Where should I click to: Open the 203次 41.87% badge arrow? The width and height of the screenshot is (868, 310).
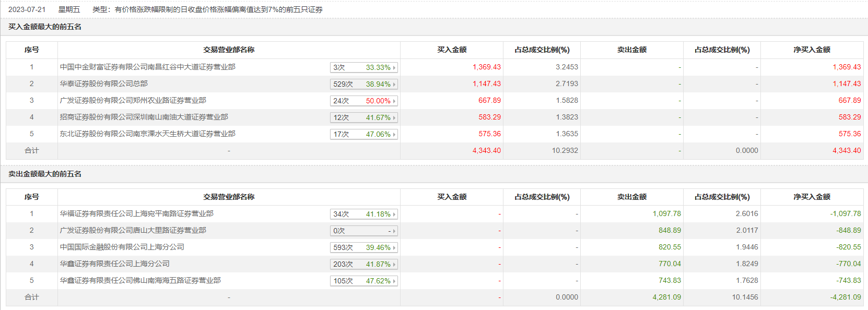tap(394, 265)
